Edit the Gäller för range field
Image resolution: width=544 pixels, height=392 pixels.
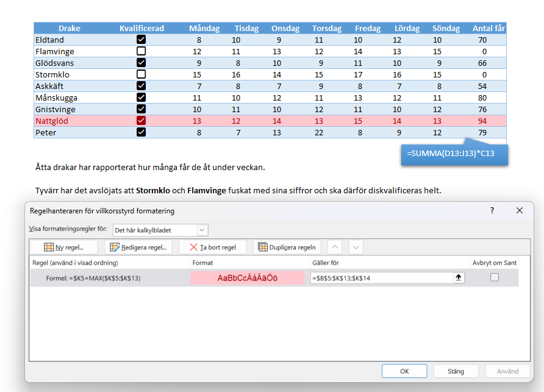382,278
